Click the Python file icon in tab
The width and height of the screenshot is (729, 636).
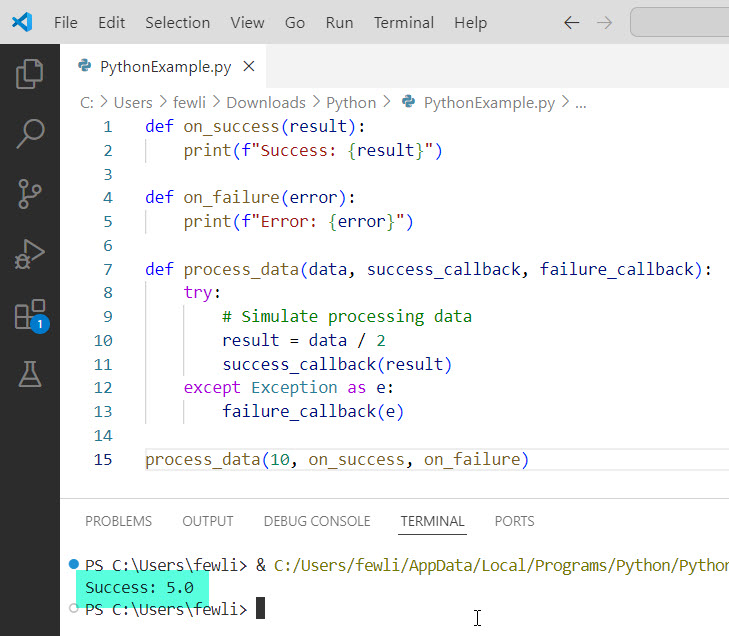click(x=85, y=66)
